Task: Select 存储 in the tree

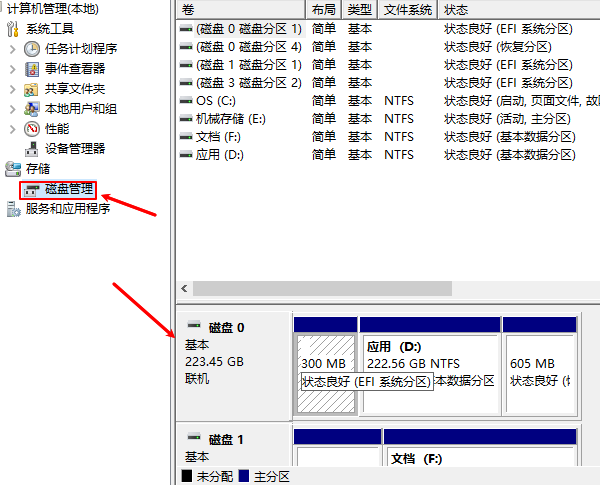Action: (38, 169)
